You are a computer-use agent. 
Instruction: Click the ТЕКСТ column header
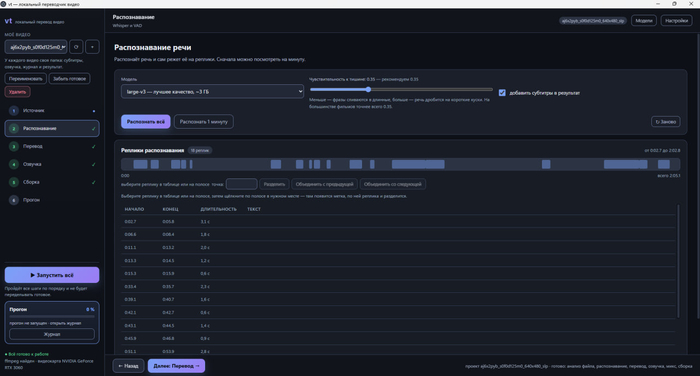pos(254,209)
